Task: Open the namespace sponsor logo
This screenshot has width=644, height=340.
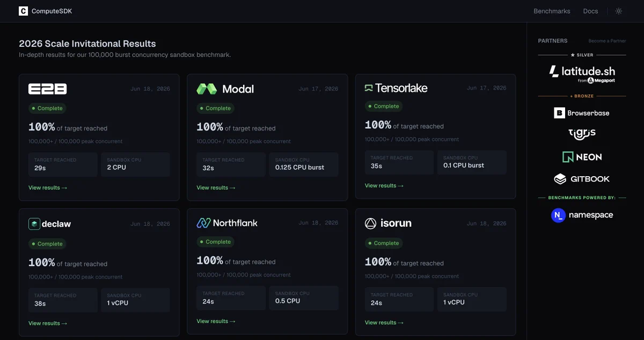Action: (x=582, y=215)
